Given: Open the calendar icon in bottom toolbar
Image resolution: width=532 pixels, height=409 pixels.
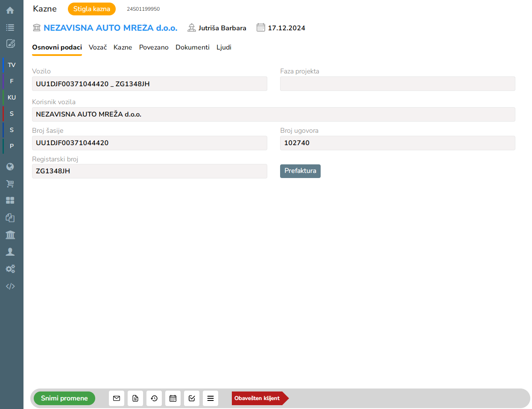Looking at the screenshot, I should click(x=173, y=398).
